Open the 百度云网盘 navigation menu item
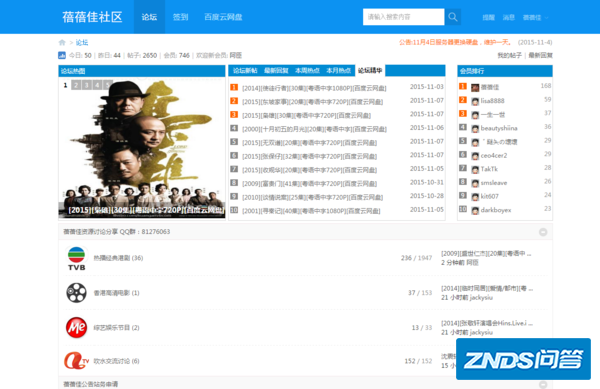 pos(223,17)
